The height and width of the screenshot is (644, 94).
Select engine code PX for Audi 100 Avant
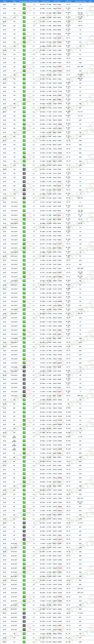[x=80, y=297]
